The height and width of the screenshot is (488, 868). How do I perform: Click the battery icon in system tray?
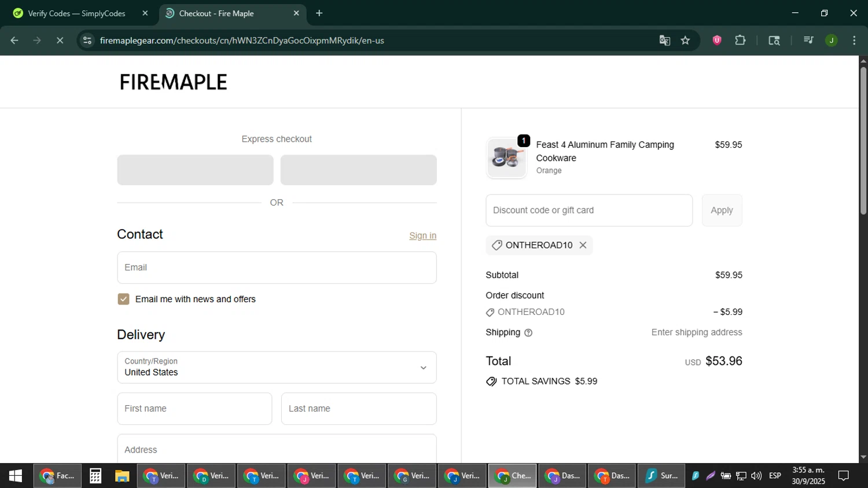point(726,476)
